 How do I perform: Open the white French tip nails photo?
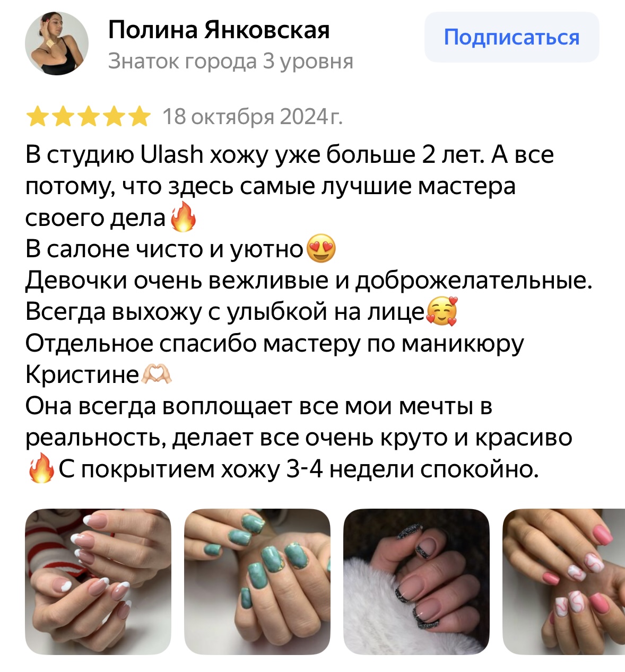98,581
